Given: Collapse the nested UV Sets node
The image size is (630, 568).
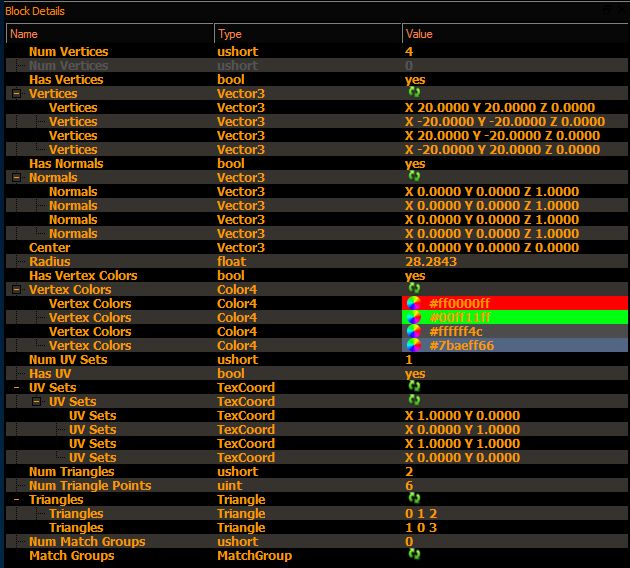Looking at the screenshot, I should tap(36, 402).
